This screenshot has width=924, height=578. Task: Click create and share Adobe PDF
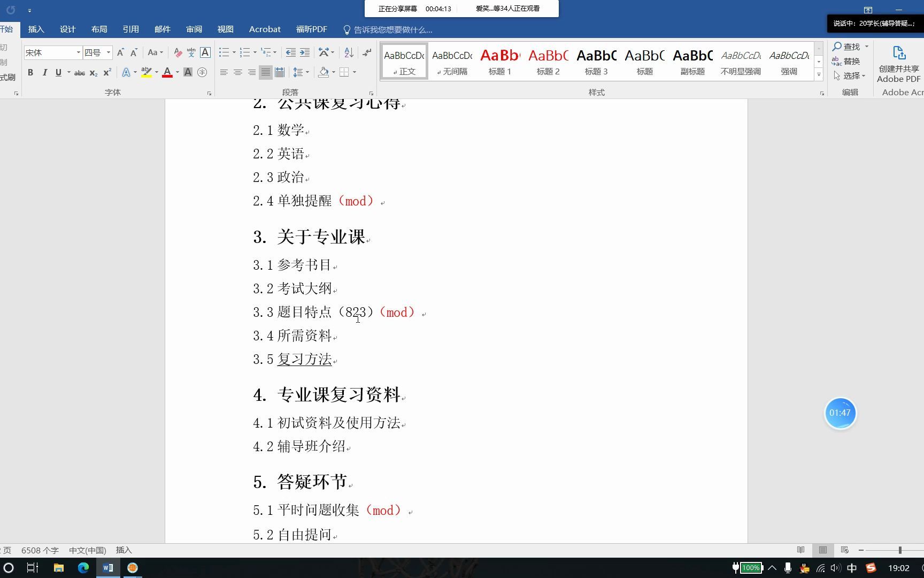tap(899, 64)
